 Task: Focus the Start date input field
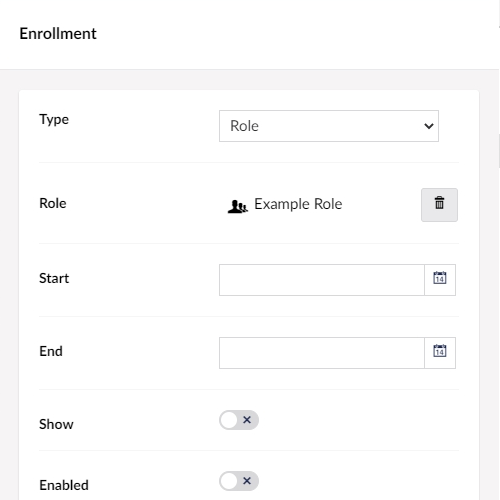coord(322,280)
